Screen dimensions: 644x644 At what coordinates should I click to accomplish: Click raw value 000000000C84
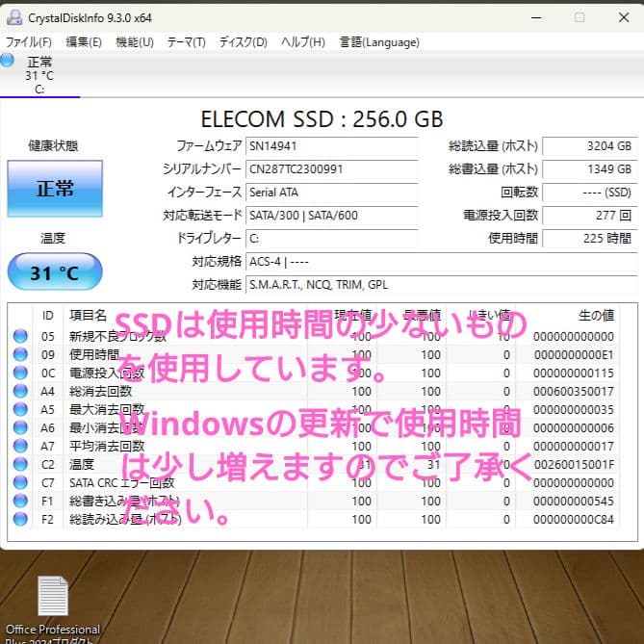pyautogui.click(x=574, y=520)
